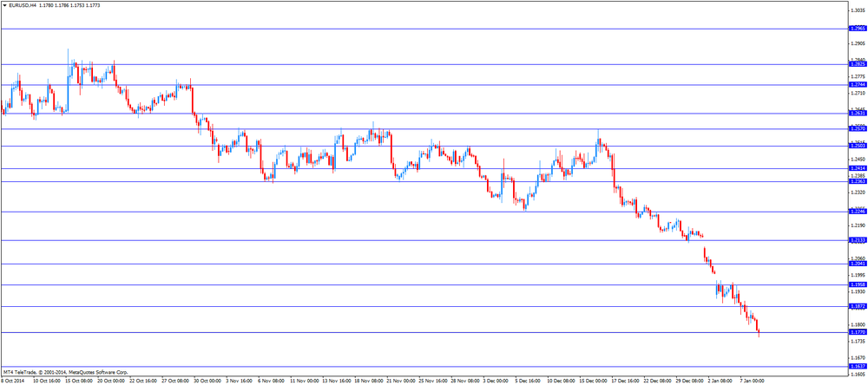868x385 pixels.
Task: Click the 1.2041 level price tag
Action: click(x=858, y=264)
